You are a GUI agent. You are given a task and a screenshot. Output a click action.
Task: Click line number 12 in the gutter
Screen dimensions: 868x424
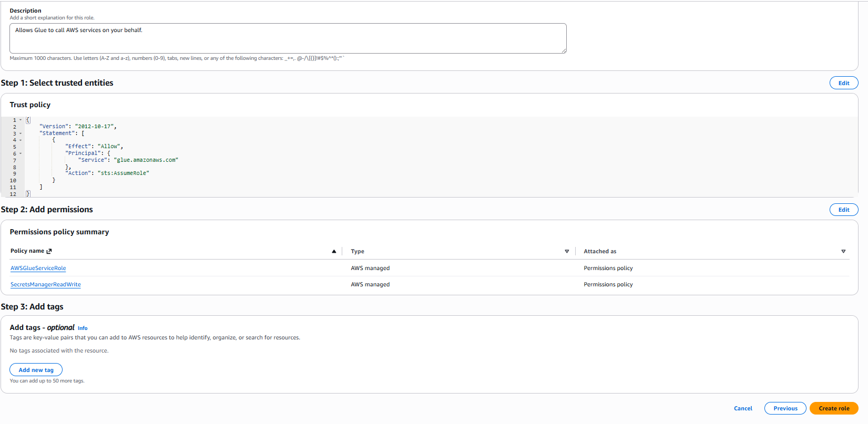tap(13, 194)
